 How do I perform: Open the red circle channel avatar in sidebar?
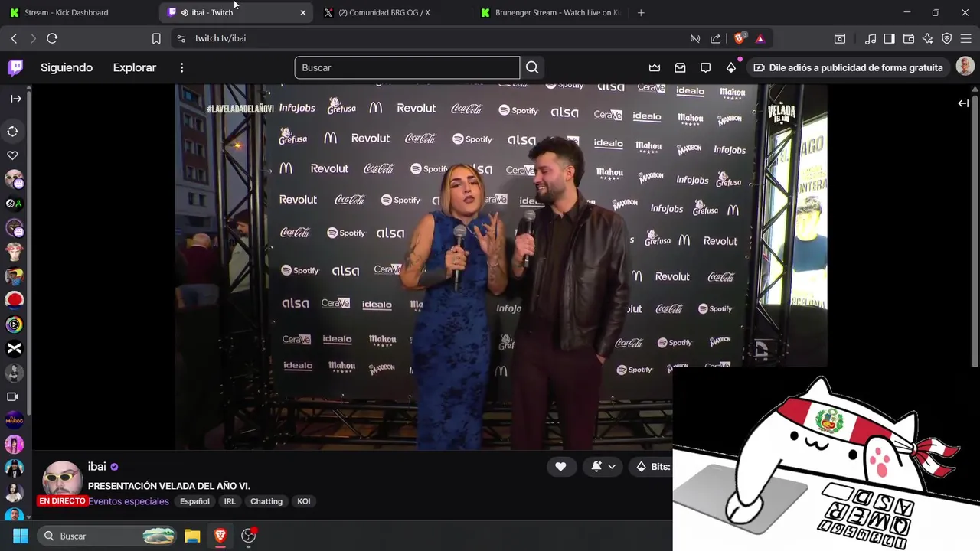(x=14, y=300)
